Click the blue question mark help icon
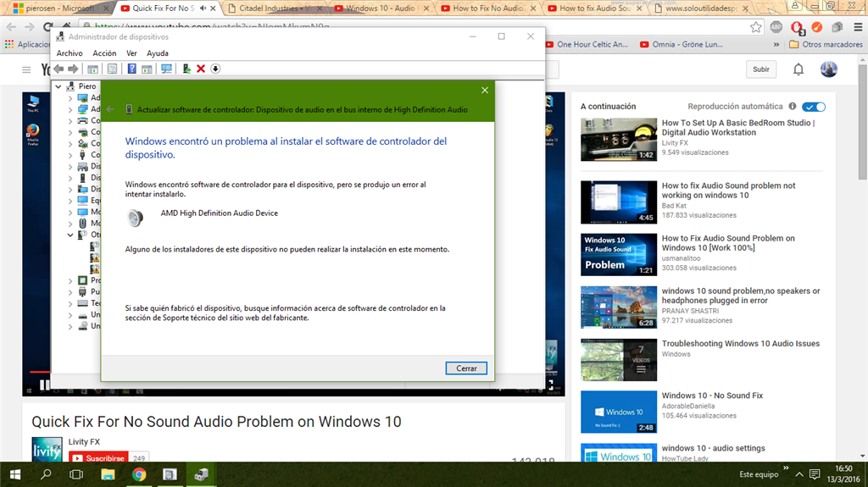The image size is (868, 487). pyautogui.click(x=131, y=69)
